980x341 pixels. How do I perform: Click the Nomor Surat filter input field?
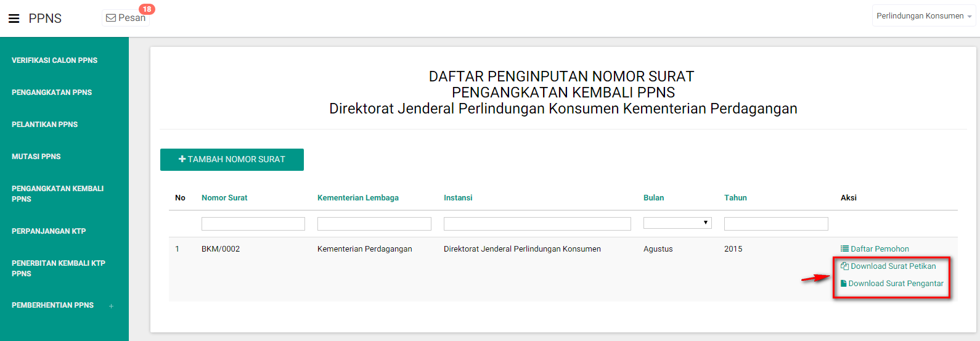[x=253, y=224]
